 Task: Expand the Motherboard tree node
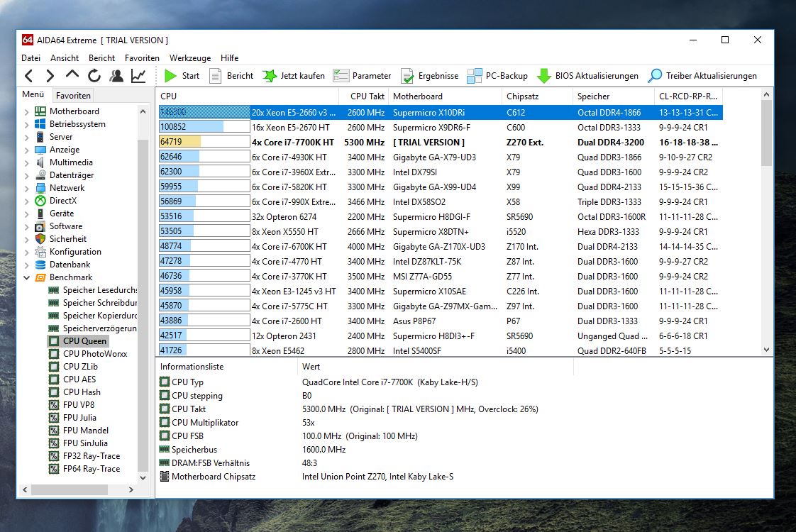(x=27, y=111)
